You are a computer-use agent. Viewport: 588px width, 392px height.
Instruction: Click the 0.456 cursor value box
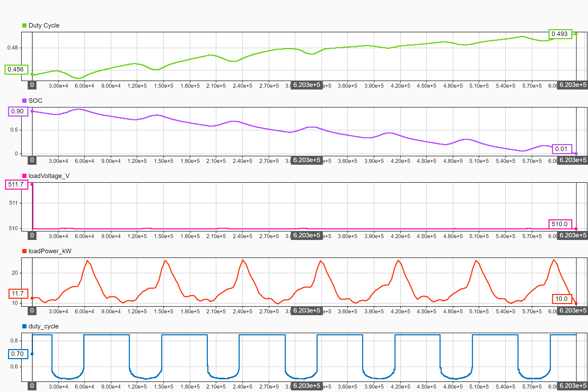16,69
